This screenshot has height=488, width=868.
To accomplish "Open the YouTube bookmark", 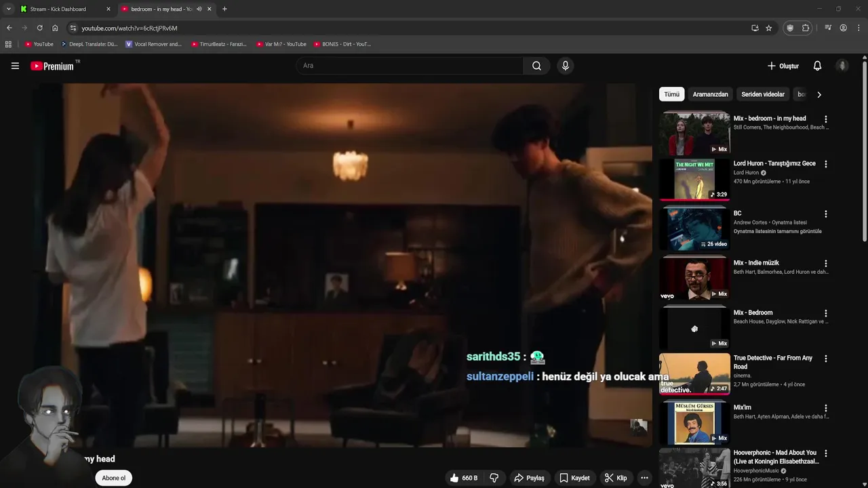I will tap(39, 44).
